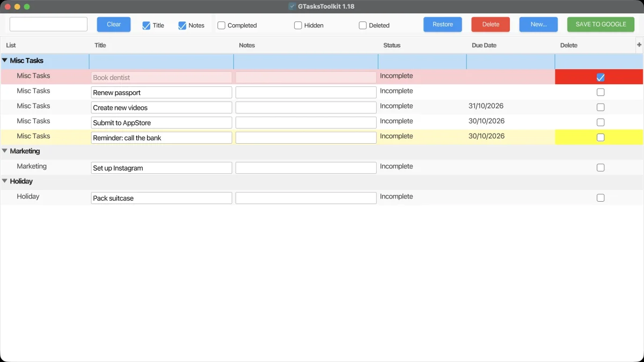Image resolution: width=644 pixels, height=362 pixels.
Task: Check delete box for Reminder: call the bank
Action: tap(601, 137)
